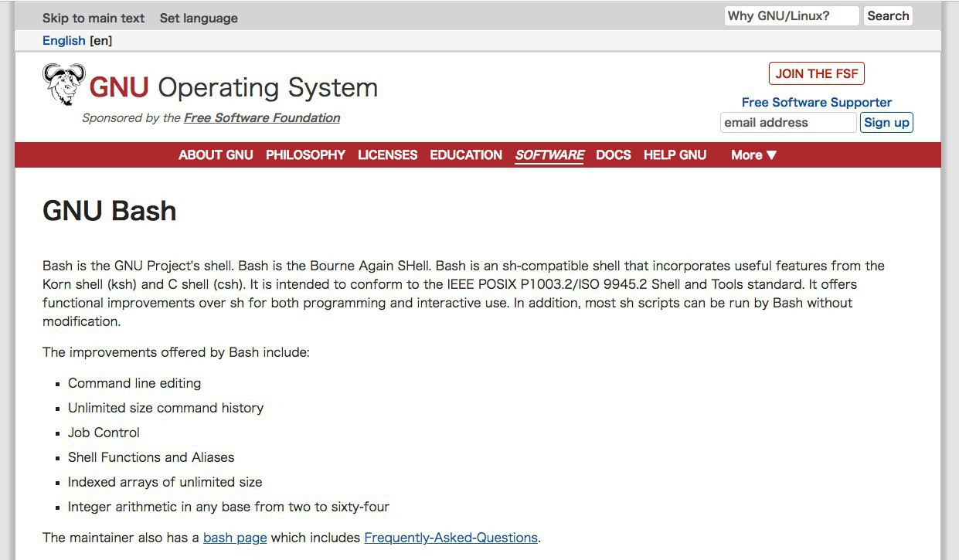Click the Shell Functions and Aliases item
This screenshot has height=560, width=959.
[151, 457]
